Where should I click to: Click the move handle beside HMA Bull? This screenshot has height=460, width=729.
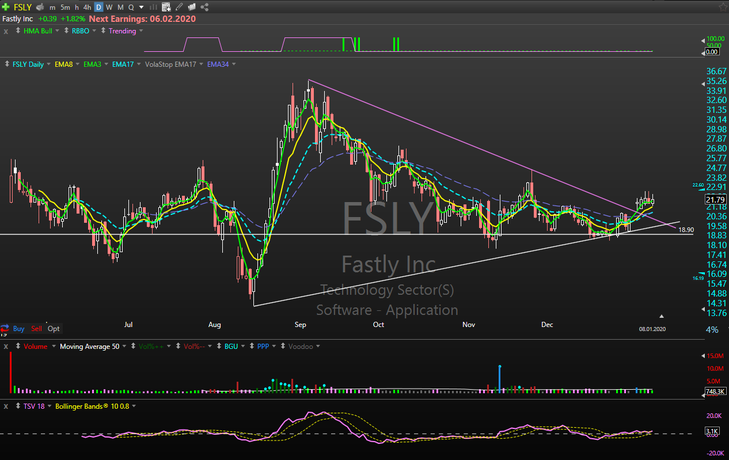pyautogui.click(x=18, y=31)
